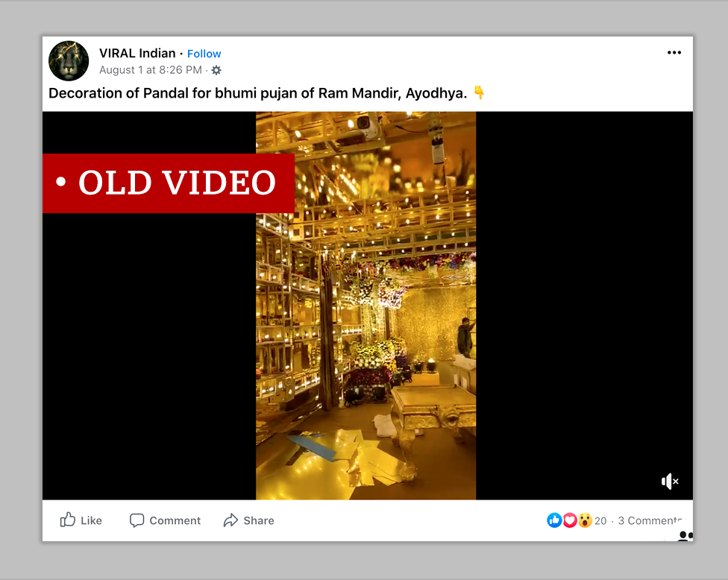Visit the VIRAL Indian profile name
The image size is (728, 580).
pyautogui.click(x=137, y=53)
